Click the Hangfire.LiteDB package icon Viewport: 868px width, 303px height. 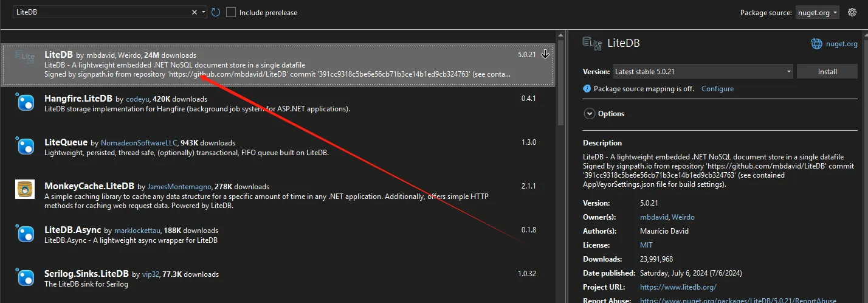click(25, 102)
